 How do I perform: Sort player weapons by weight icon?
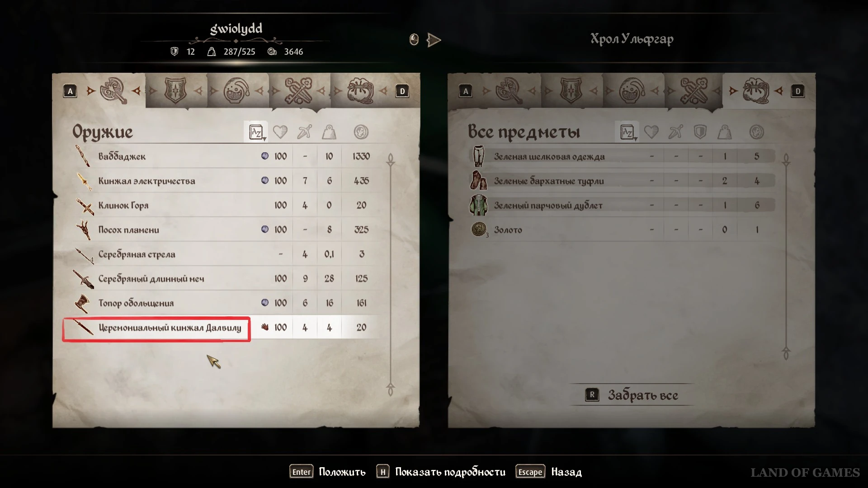click(x=329, y=132)
